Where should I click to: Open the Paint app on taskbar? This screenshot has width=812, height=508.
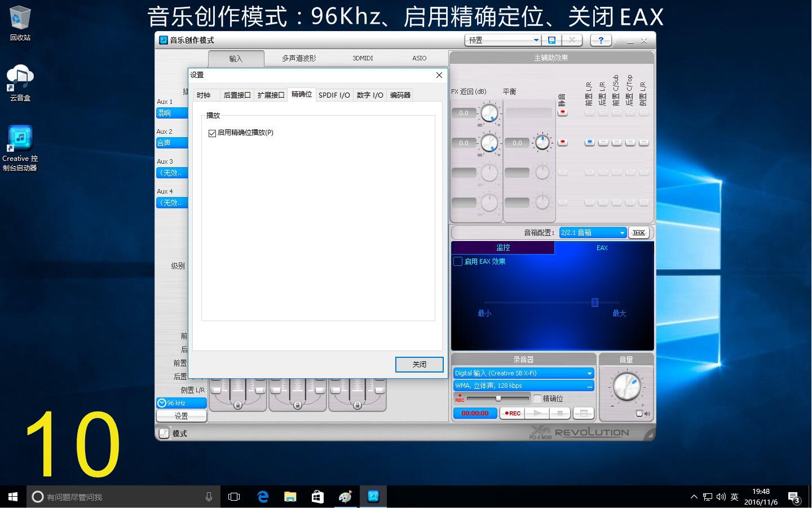pyautogui.click(x=345, y=497)
